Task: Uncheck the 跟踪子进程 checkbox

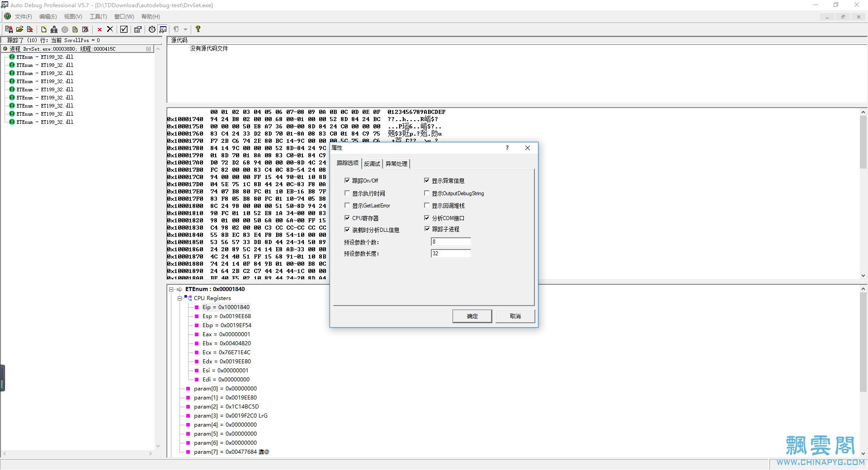Action: coord(427,229)
